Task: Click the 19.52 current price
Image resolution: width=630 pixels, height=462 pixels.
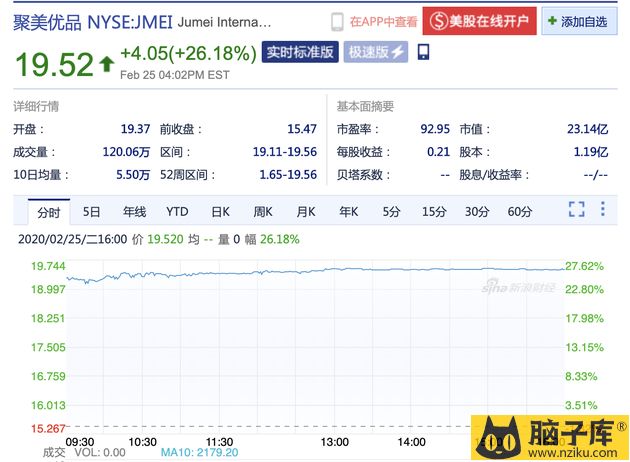Action: click(x=54, y=64)
